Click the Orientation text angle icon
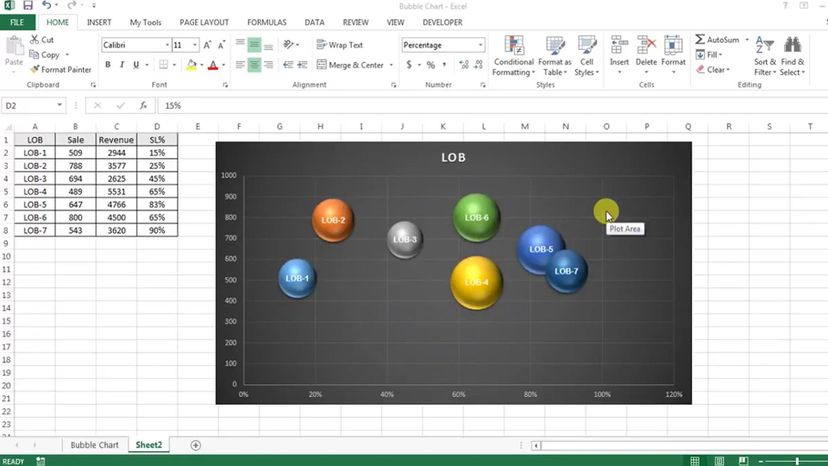The image size is (828, 466). coord(288,45)
